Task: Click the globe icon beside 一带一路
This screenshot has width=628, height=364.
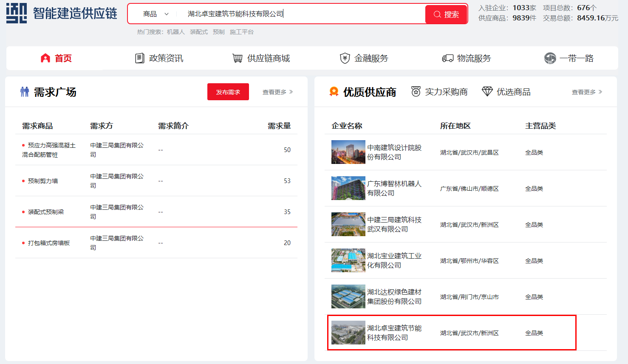Action: coord(550,58)
